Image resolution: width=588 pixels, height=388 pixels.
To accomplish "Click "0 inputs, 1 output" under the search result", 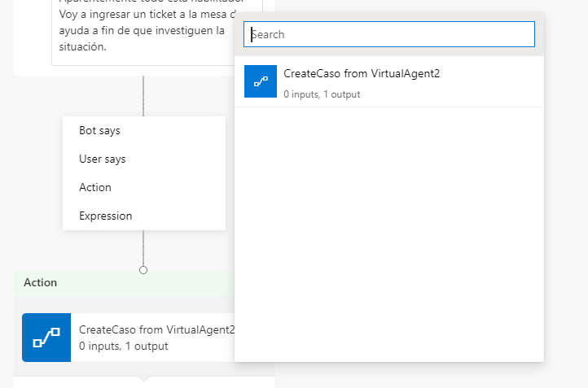I will click(x=322, y=94).
